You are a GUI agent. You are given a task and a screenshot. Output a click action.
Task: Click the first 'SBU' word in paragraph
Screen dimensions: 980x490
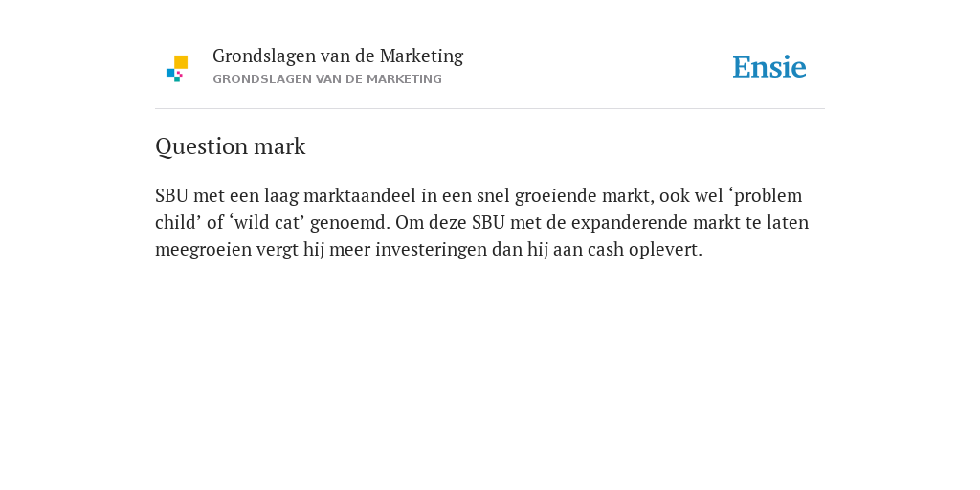(172, 195)
